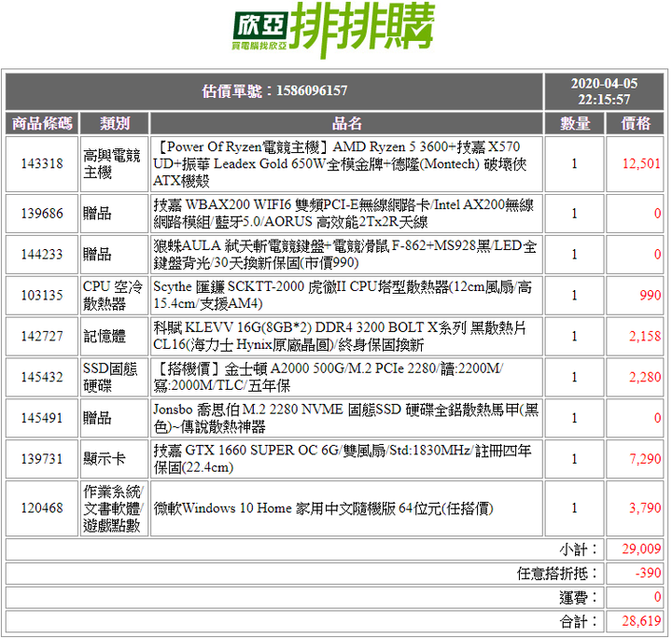Click the 技嘉 WBAX200 WIFI6 product name
This screenshot has height=638, width=672.
[x=343, y=214]
